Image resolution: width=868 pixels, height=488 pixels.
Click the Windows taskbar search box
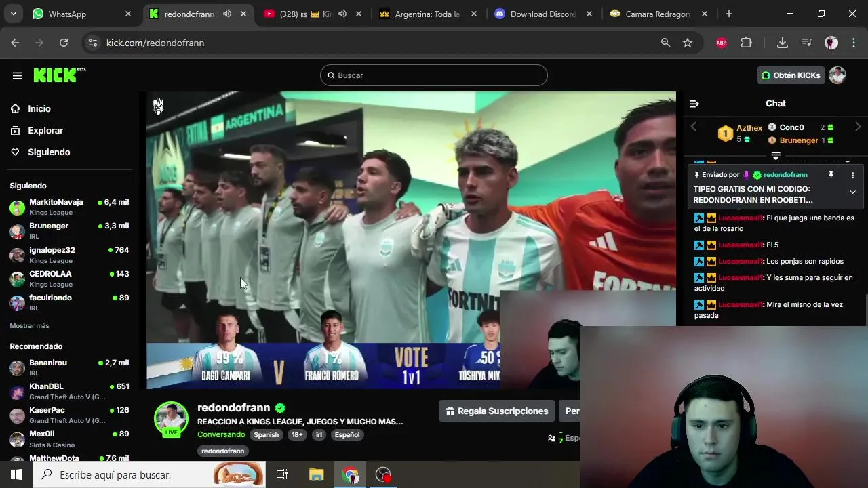[149, 474]
